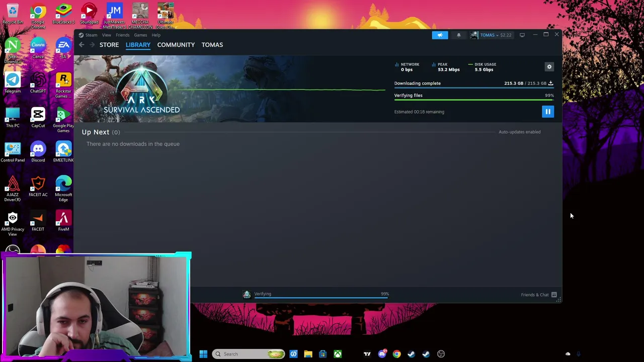Open OBS Studio from the taskbar

(441, 354)
